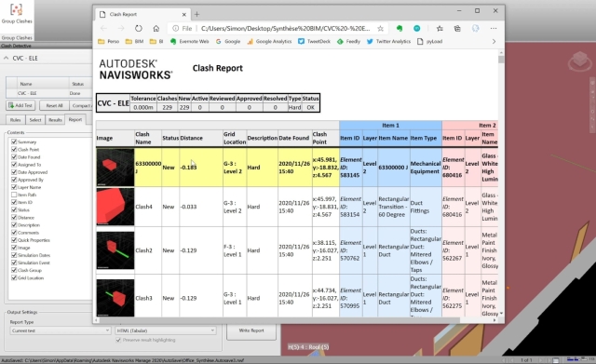The height and width of the screenshot is (364, 596).
Task: Toggle the Item ID checkbox
Action: tap(14, 202)
